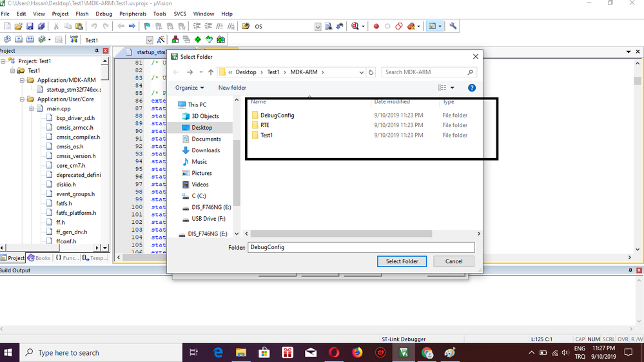Click the New file icon in toolbar
The width and height of the screenshot is (644, 362).
coord(7,26)
